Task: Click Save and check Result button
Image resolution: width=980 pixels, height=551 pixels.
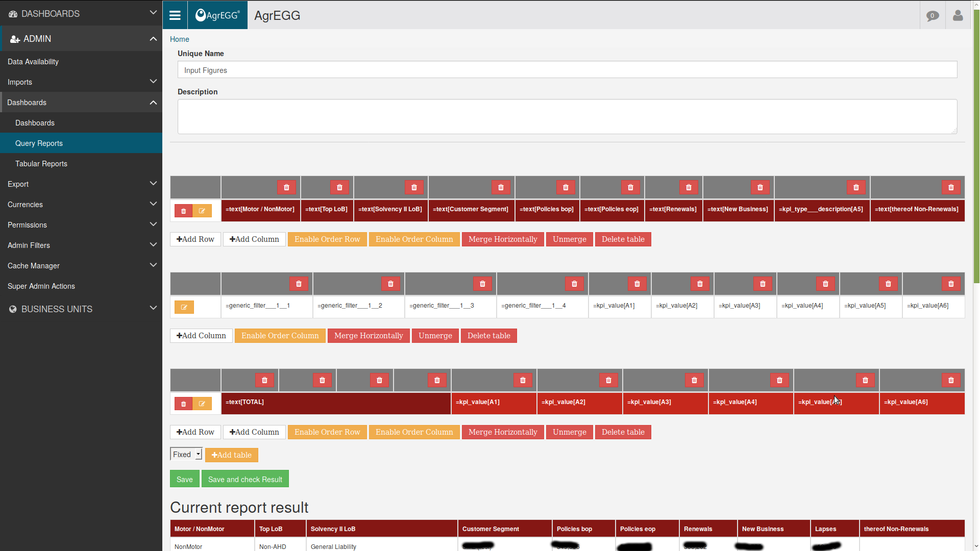Action: (245, 479)
